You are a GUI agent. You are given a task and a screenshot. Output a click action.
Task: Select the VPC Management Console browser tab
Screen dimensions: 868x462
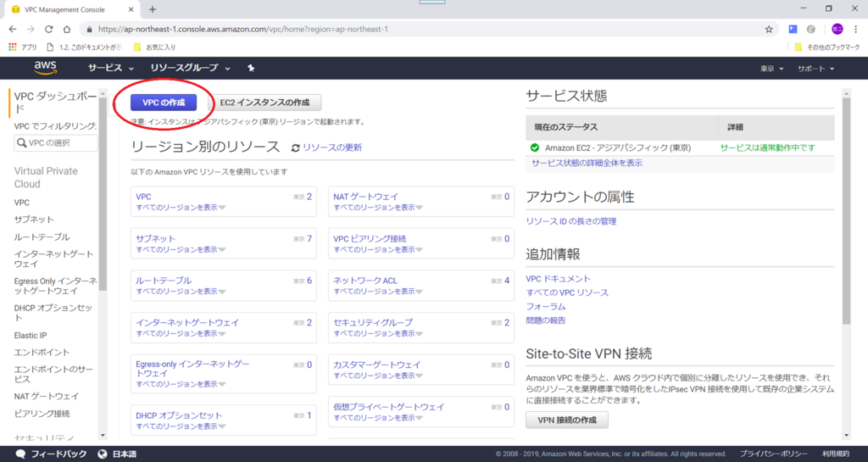(72, 9)
